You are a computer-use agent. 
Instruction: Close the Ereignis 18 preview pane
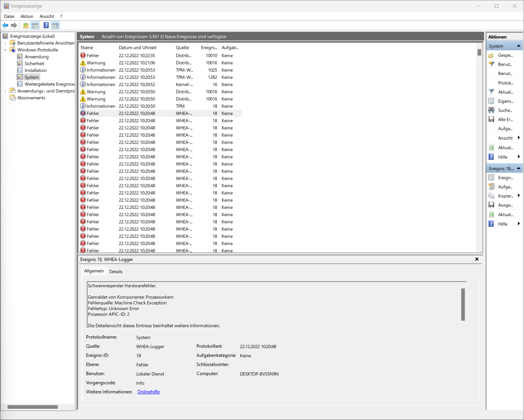[x=477, y=259]
